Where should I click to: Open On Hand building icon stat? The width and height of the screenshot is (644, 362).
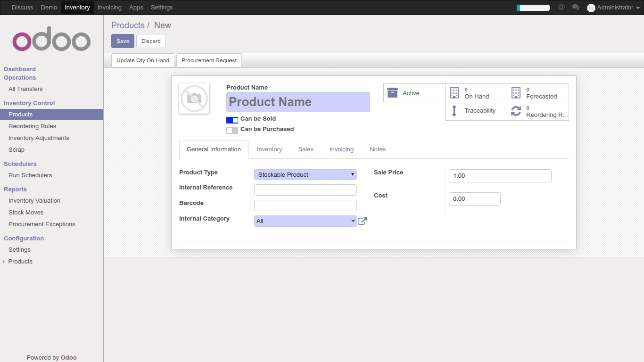pos(454,93)
